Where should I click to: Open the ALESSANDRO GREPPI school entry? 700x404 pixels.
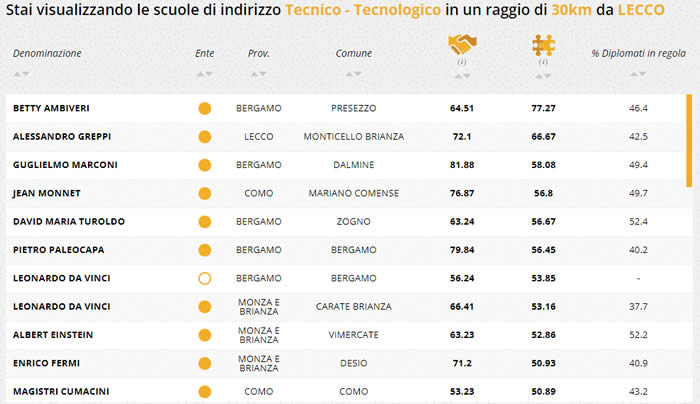pos(62,137)
